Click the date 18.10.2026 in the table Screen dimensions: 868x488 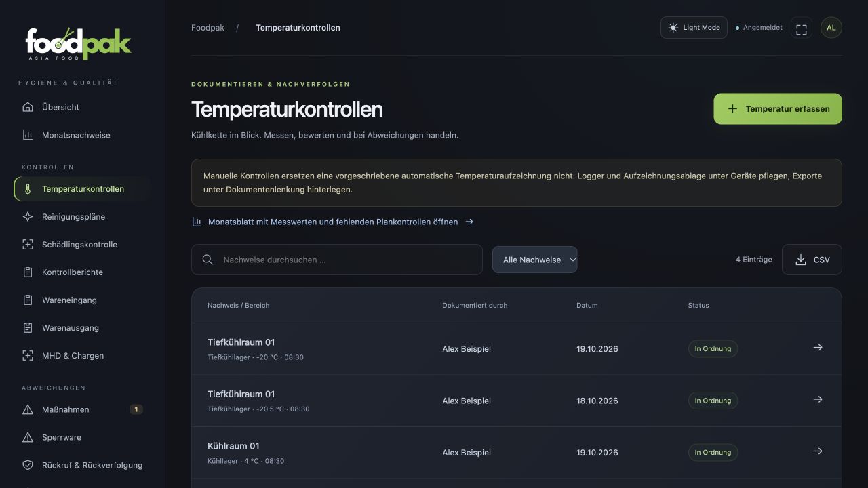[597, 401]
